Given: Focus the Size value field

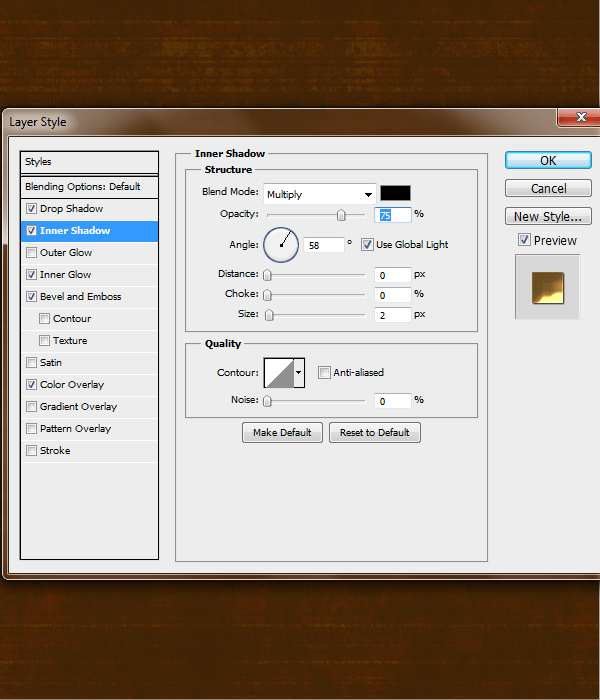Looking at the screenshot, I should click(x=392, y=315).
